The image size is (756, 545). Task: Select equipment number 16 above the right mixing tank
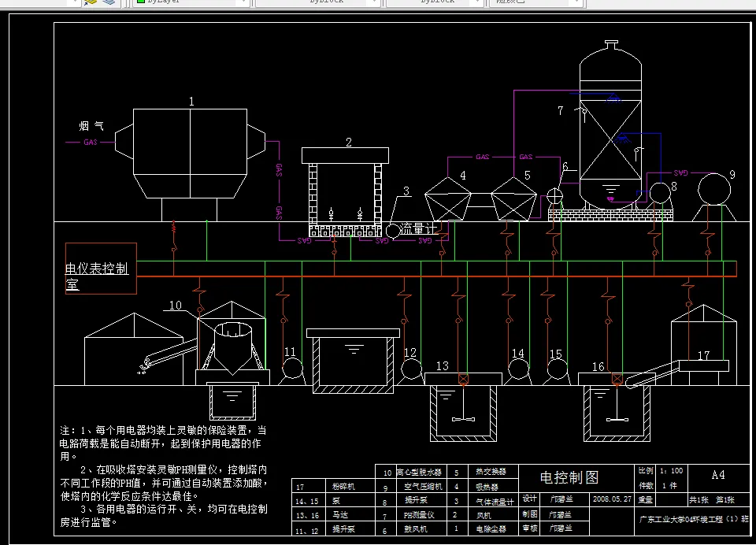[x=598, y=366]
